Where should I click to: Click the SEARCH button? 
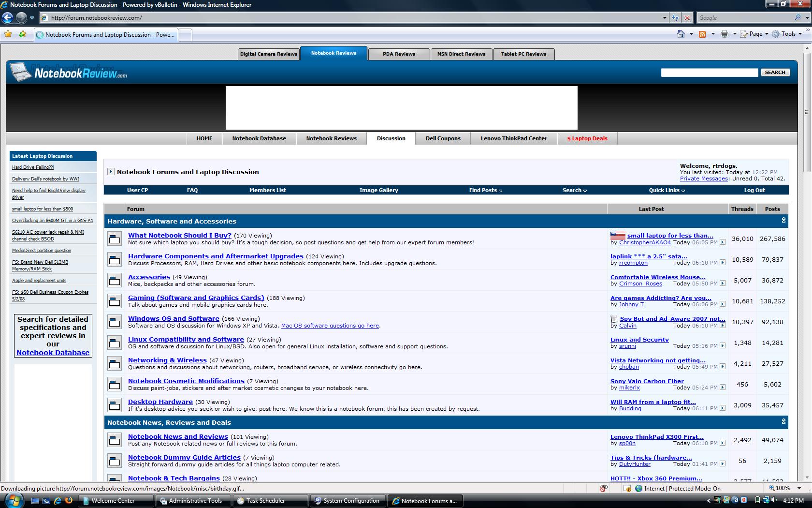click(x=775, y=73)
